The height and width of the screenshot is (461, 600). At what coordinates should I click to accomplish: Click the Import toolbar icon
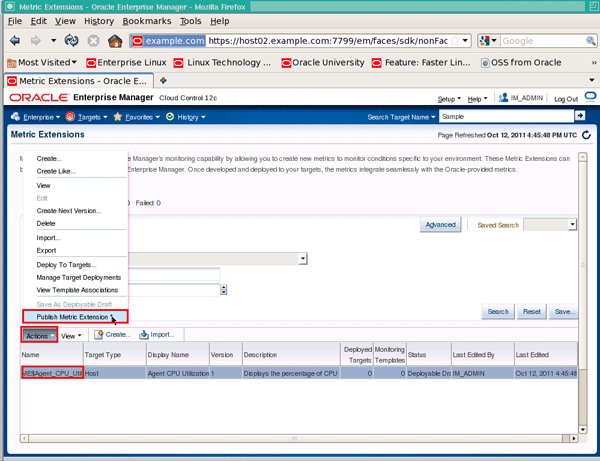tap(144, 334)
